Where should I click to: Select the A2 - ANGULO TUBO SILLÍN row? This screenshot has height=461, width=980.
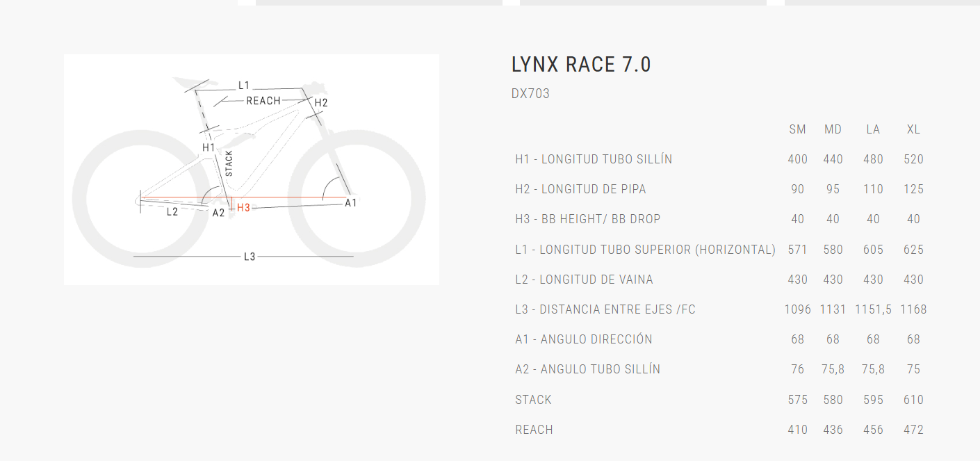click(587, 369)
